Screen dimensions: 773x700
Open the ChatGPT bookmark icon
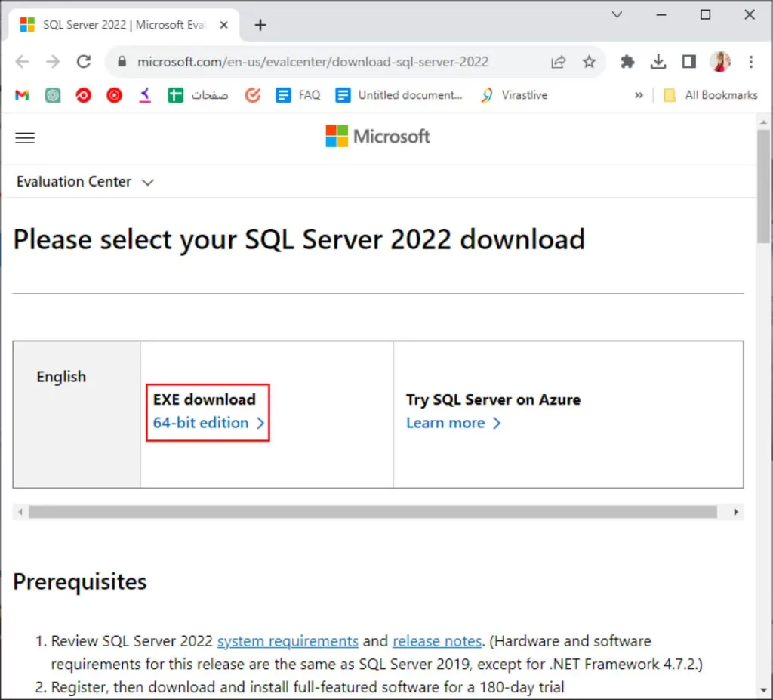52,95
